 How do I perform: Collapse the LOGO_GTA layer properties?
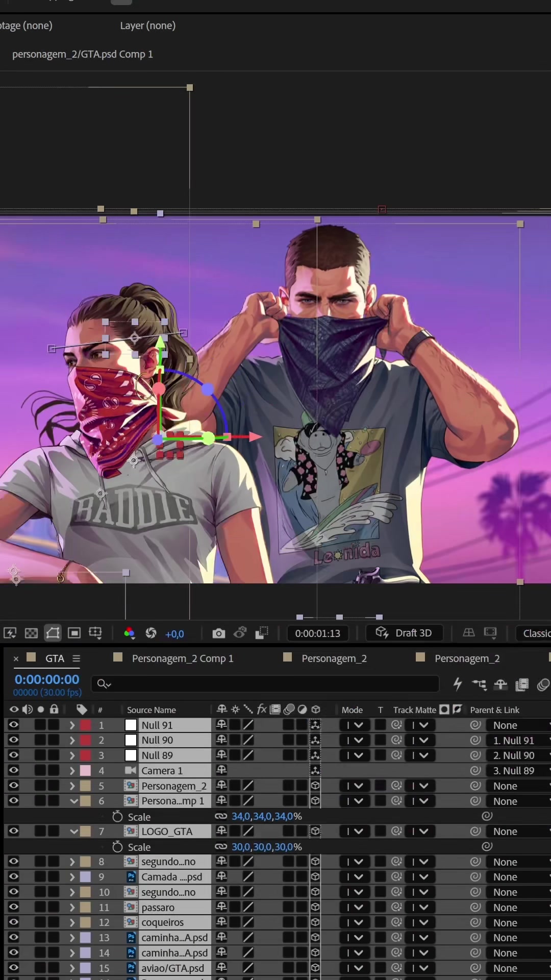(73, 831)
